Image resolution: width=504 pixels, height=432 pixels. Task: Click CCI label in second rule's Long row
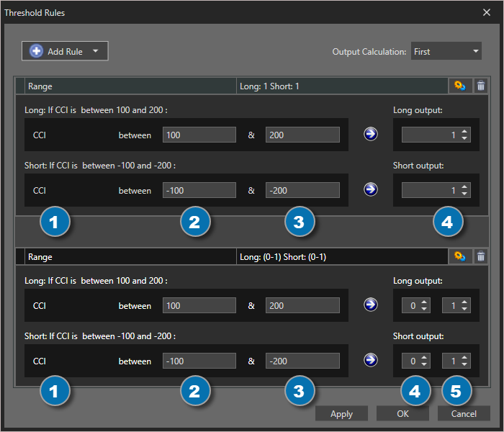pos(40,306)
